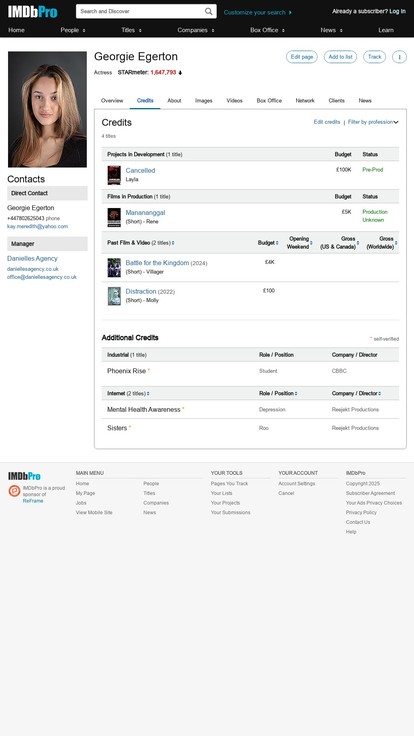The height and width of the screenshot is (736, 414).
Task: Switch to the Clients tab
Action: 337,100
